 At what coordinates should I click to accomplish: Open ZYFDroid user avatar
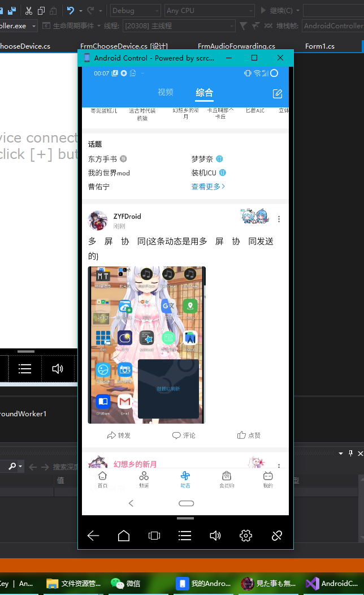coord(98,221)
